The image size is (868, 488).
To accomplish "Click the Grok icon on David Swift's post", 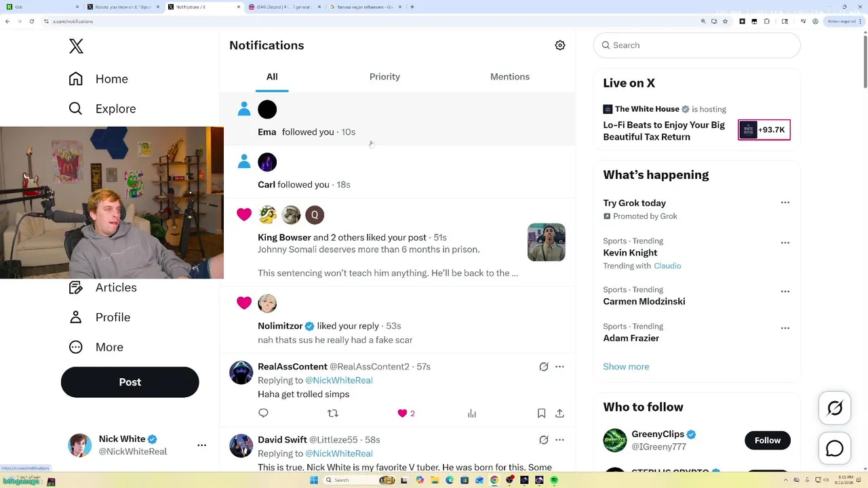I will point(544,440).
